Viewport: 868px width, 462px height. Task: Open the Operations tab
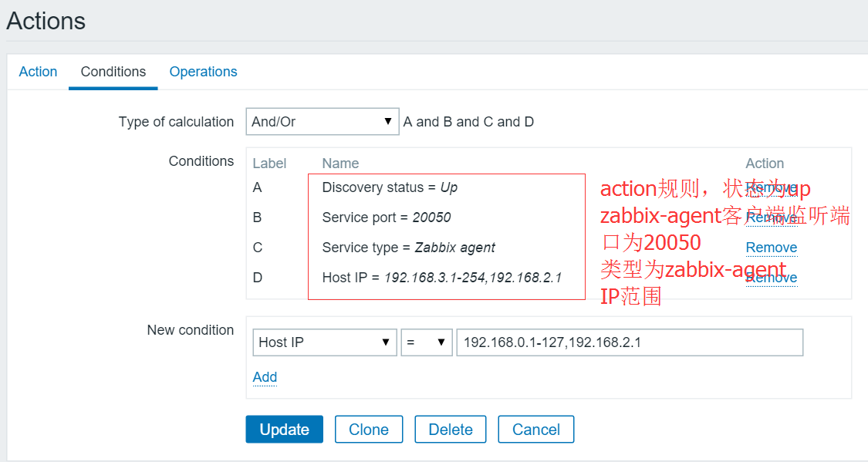[x=203, y=71]
